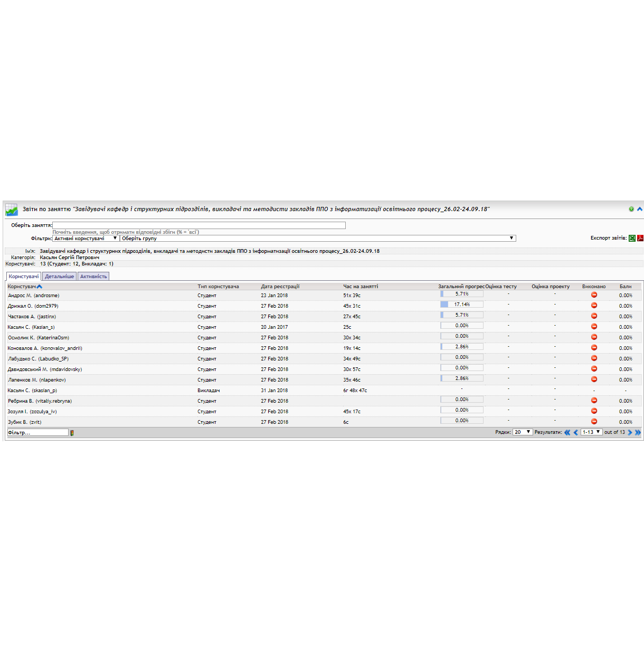Open the green help icon
644x646 pixels.
coord(631,209)
